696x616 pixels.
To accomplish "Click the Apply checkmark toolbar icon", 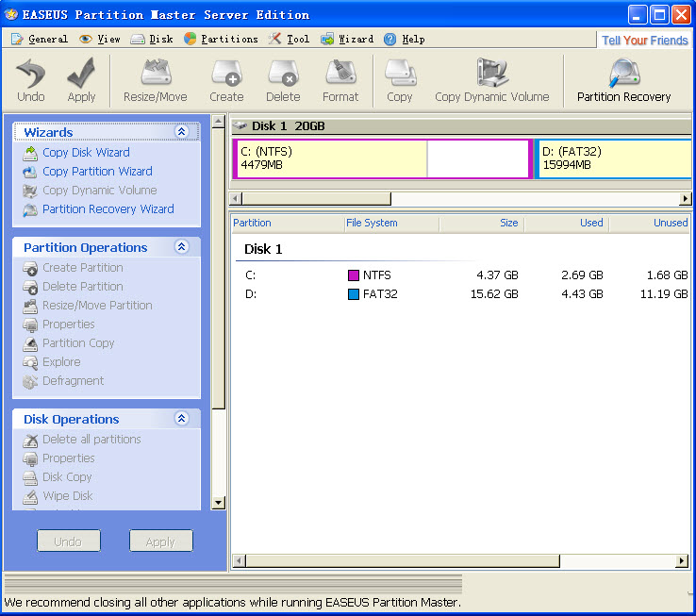I will click(x=81, y=74).
